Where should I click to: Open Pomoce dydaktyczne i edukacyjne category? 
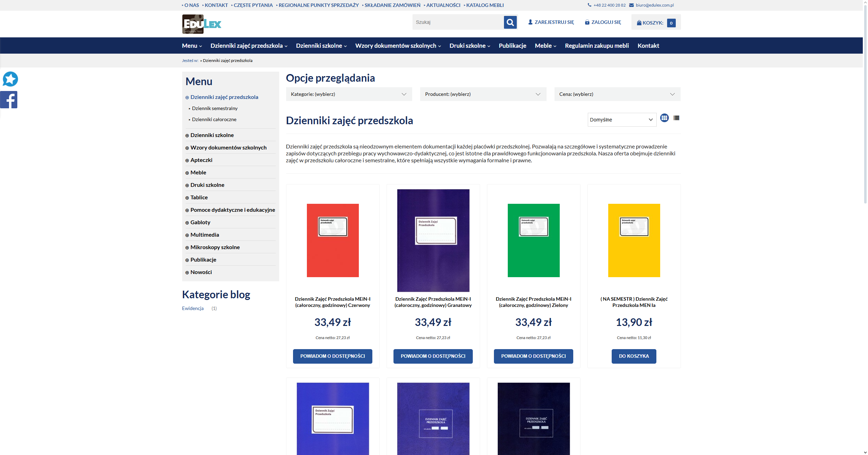pyautogui.click(x=232, y=210)
